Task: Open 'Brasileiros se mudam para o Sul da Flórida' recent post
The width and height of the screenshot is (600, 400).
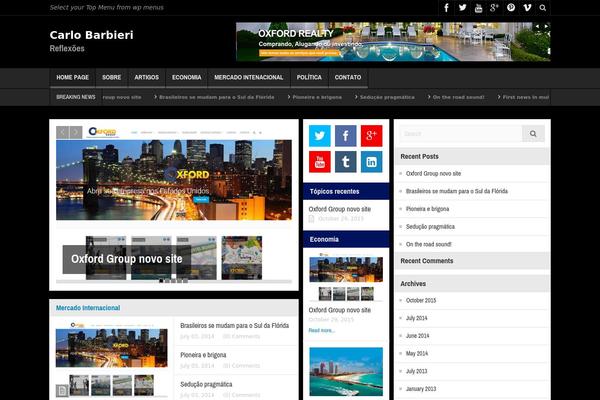Action: coord(457,191)
